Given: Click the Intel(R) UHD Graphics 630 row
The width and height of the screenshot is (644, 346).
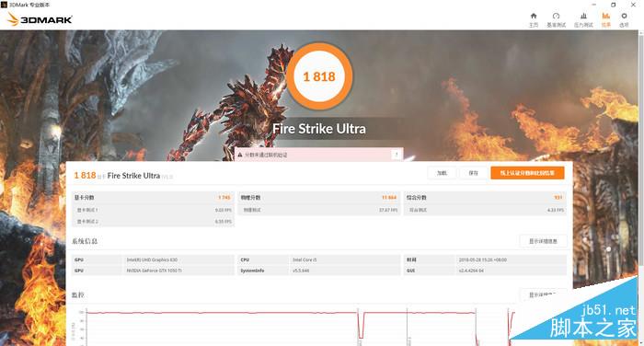Looking at the screenshot, I should coord(154,259).
